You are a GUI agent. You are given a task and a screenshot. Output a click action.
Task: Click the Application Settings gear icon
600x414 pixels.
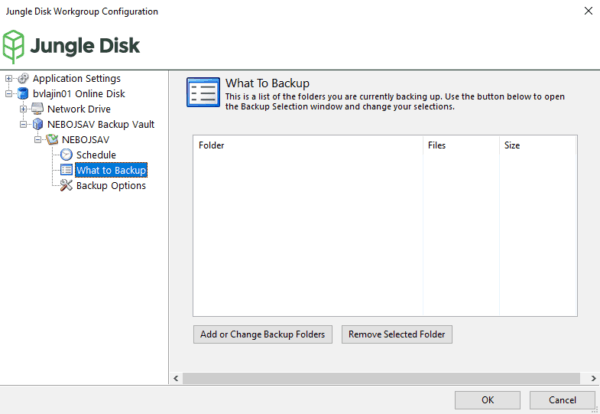(x=22, y=78)
